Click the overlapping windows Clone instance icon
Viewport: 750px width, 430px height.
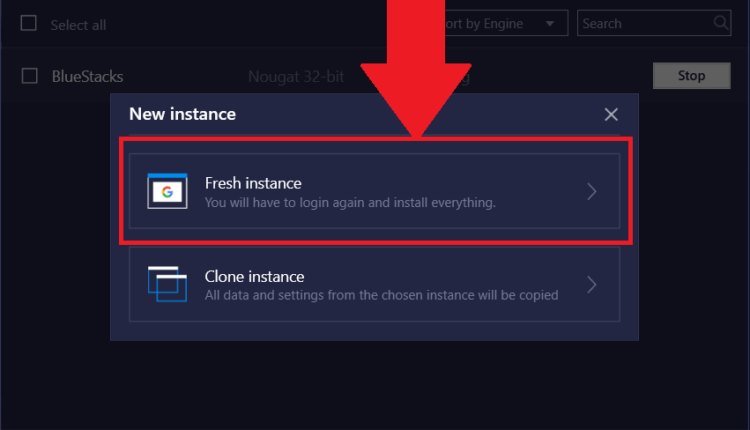167,284
